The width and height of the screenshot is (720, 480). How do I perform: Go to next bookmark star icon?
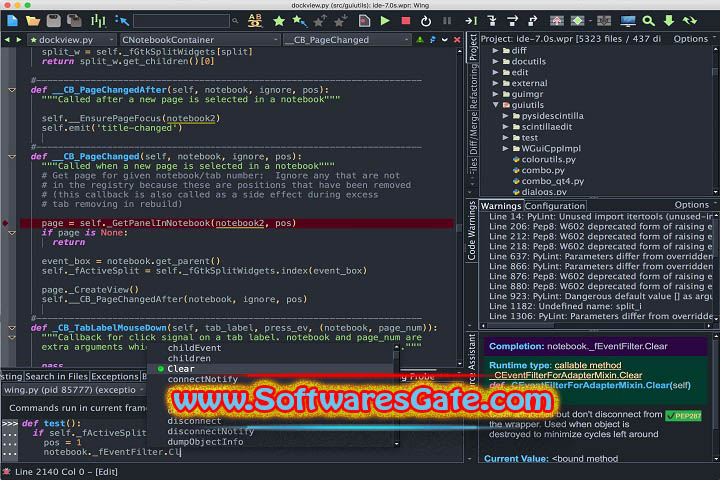point(341,21)
